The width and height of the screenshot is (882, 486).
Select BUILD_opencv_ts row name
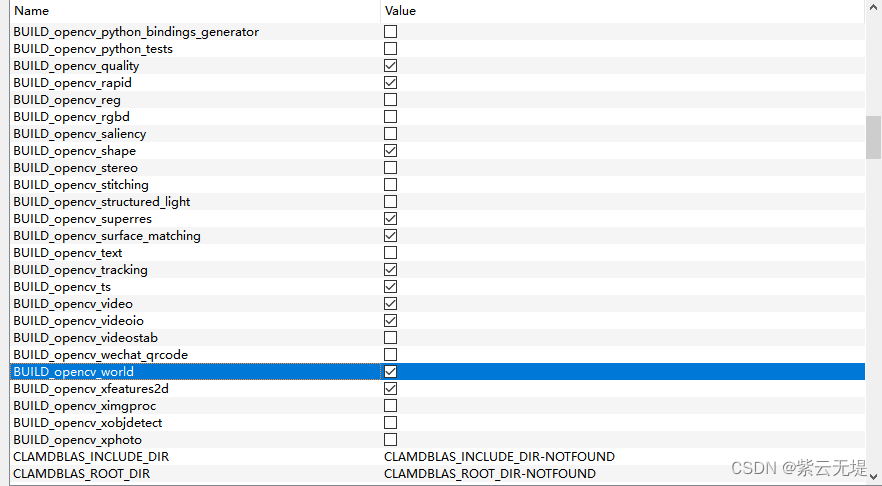coord(62,287)
